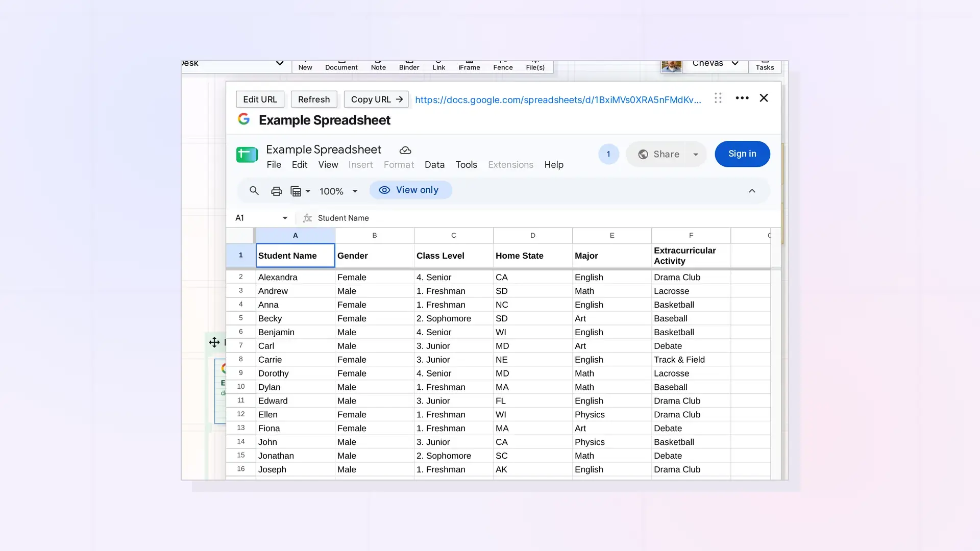Click the user avatar photo next to Chevas

(671, 66)
